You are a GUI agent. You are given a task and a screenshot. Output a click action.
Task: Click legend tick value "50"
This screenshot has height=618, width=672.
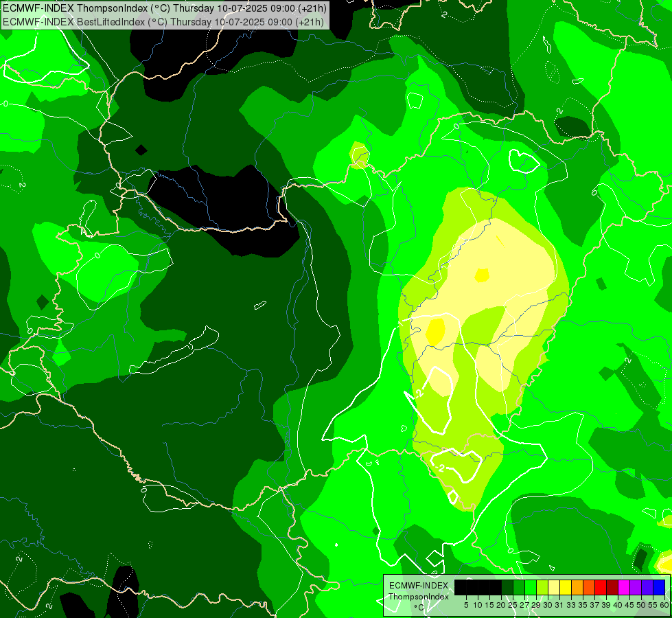(642, 605)
